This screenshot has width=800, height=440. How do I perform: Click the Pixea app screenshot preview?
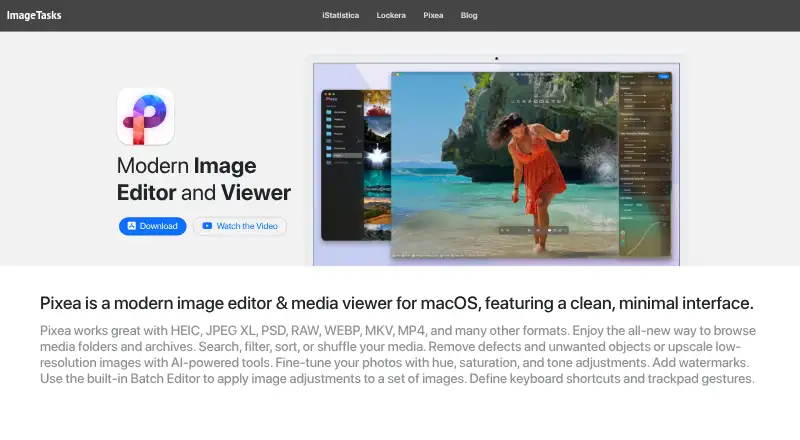[496, 161]
